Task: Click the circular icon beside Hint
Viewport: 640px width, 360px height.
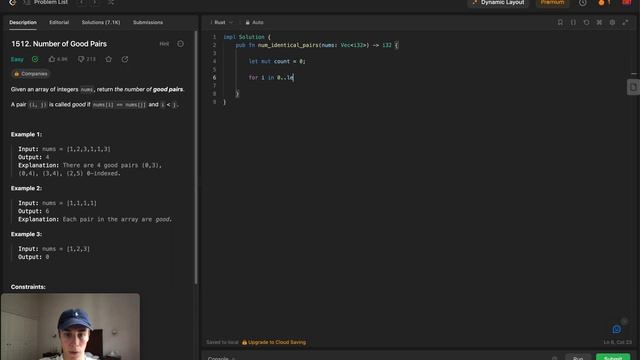Action: [180, 44]
